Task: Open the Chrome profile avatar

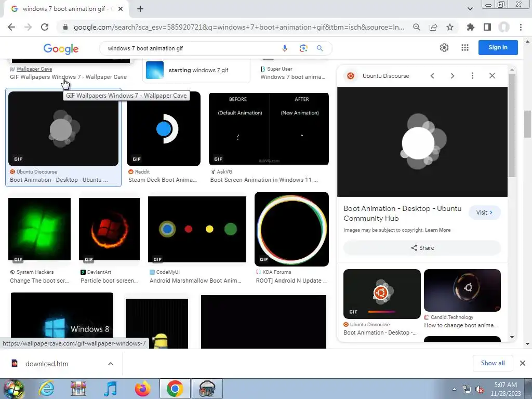Action: [504, 27]
